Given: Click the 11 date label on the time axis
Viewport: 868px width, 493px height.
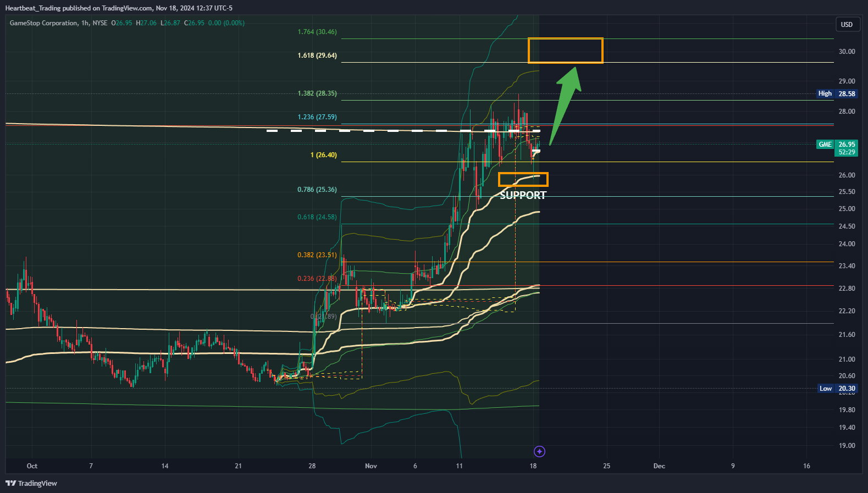Looking at the screenshot, I should pos(459,466).
